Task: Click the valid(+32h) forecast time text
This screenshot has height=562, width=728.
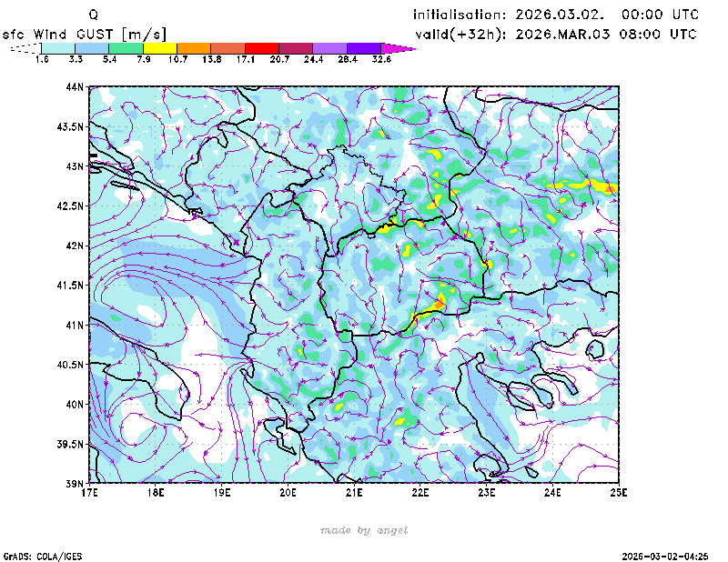Action: click(556, 35)
